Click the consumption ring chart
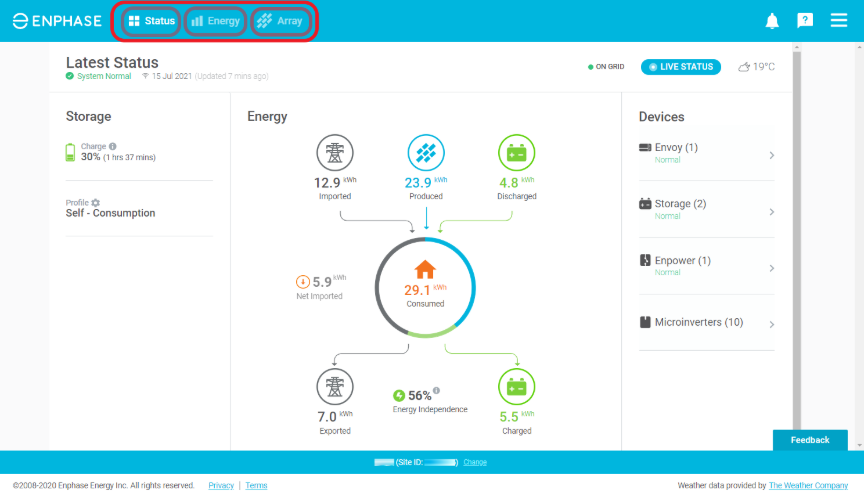 425,288
